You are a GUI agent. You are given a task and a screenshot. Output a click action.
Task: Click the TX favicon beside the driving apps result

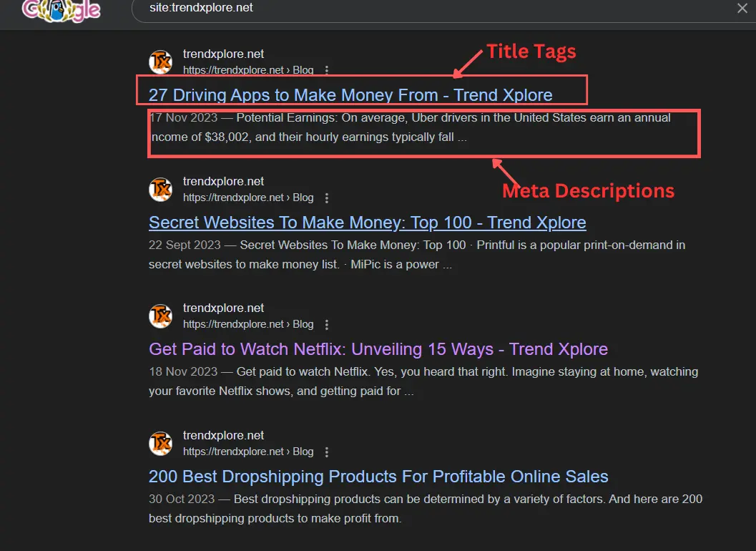(160, 62)
